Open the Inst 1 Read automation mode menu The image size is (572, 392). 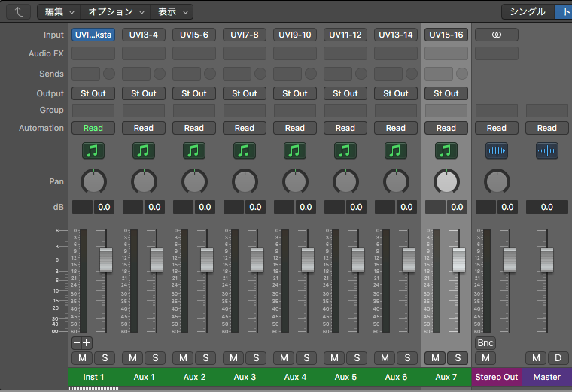pos(93,128)
